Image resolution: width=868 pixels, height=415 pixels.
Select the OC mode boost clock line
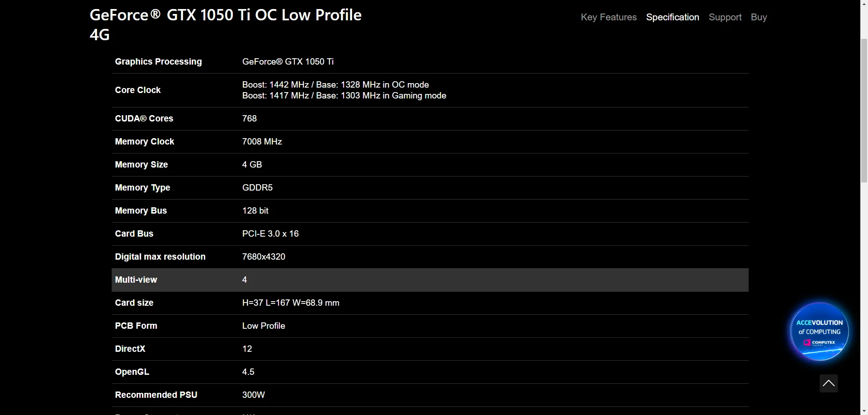pos(335,84)
